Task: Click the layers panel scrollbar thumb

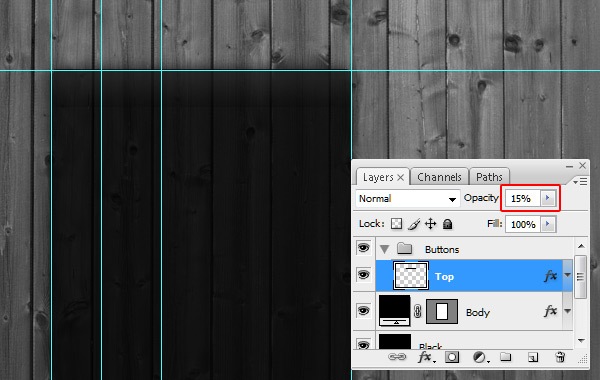Action: (580, 277)
